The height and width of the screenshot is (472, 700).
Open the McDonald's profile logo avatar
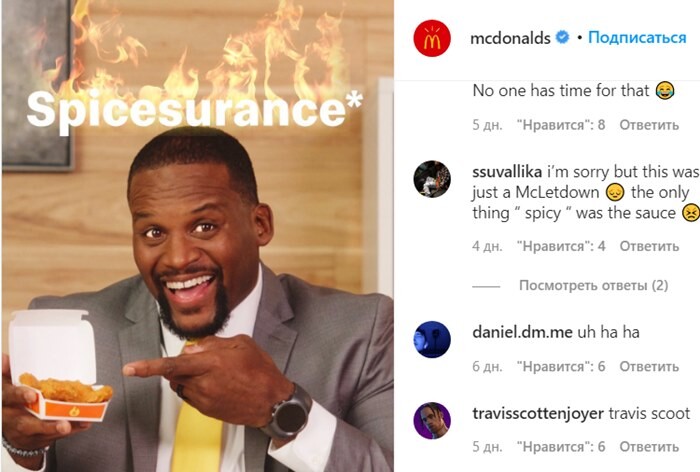point(432,38)
